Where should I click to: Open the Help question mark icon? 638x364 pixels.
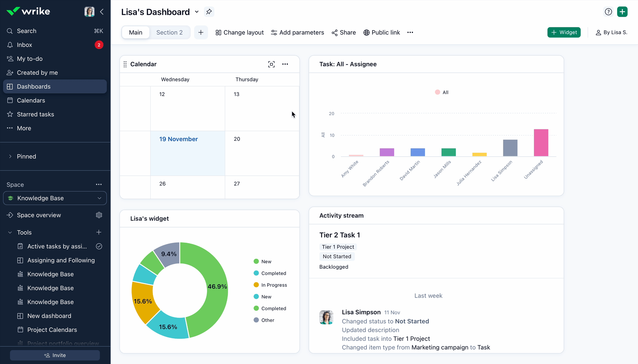(x=608, y=12)
